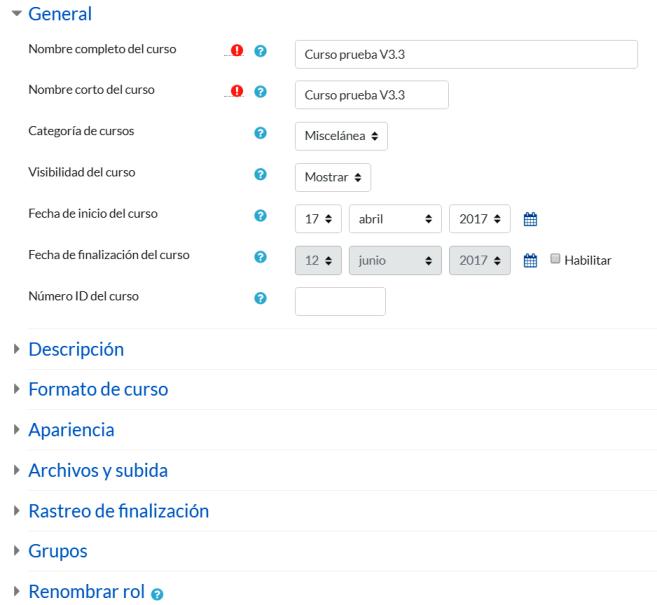Screen dimensions: 657x605
Task: Open start date day dropdown showing 17
Action: pos(318,219)
